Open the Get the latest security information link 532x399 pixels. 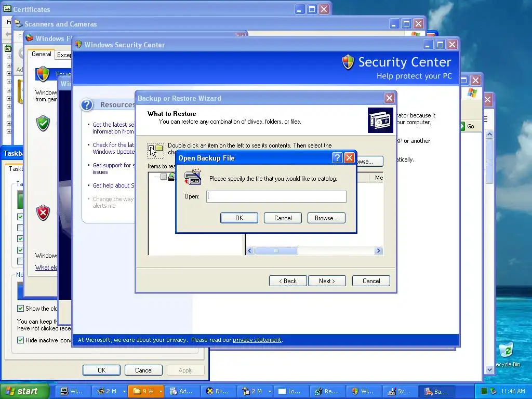point(113,128)
